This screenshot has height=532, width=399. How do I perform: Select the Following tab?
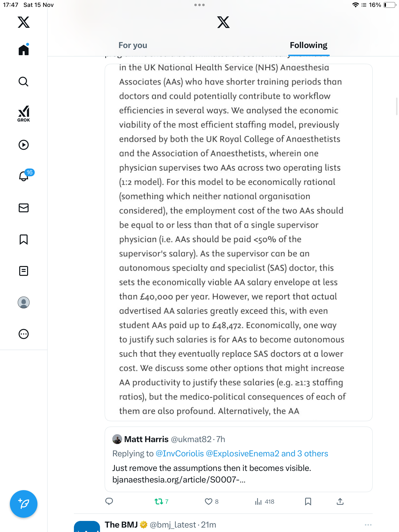point(308,45)
